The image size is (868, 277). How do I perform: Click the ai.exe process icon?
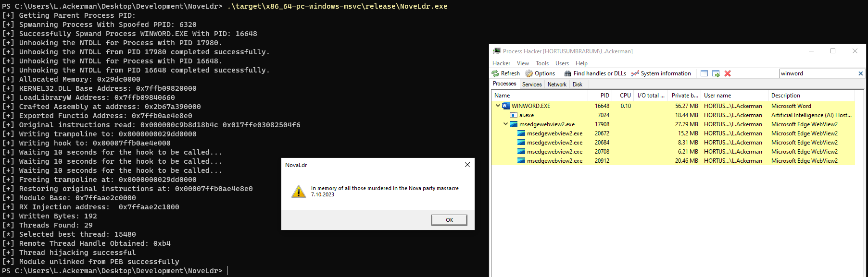pyautogui.click(x=513, y=115)
